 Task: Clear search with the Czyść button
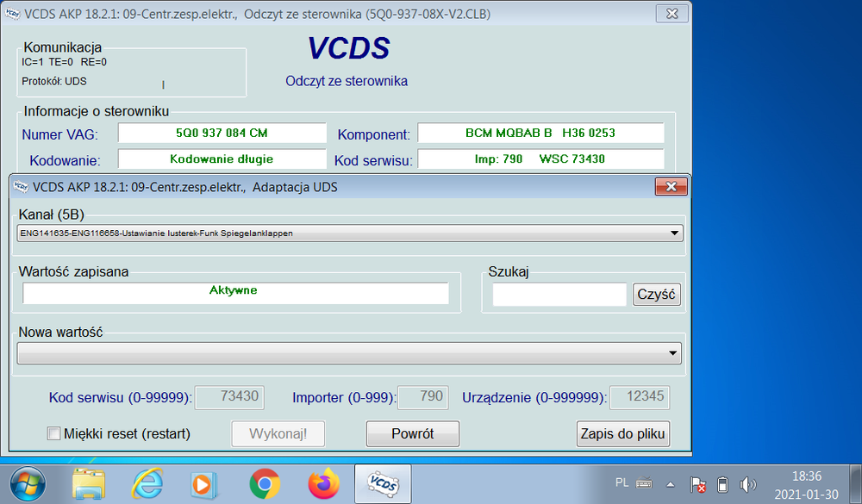coord(657,294)
